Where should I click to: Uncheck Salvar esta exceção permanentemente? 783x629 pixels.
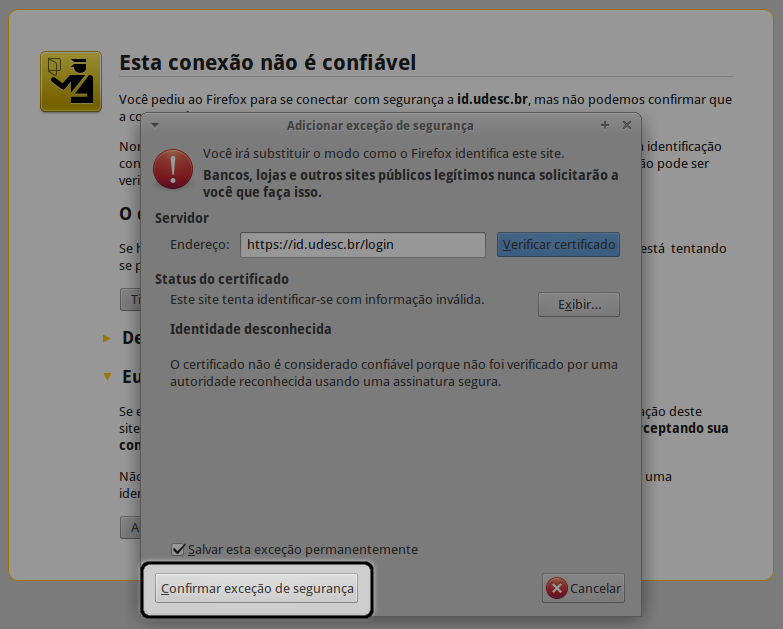pyautogui.click(x=179, y=549)
